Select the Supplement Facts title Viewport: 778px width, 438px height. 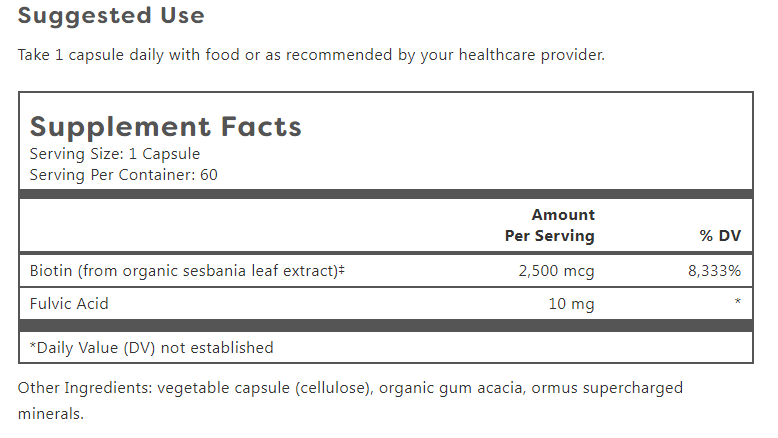(x=166, y=127)
